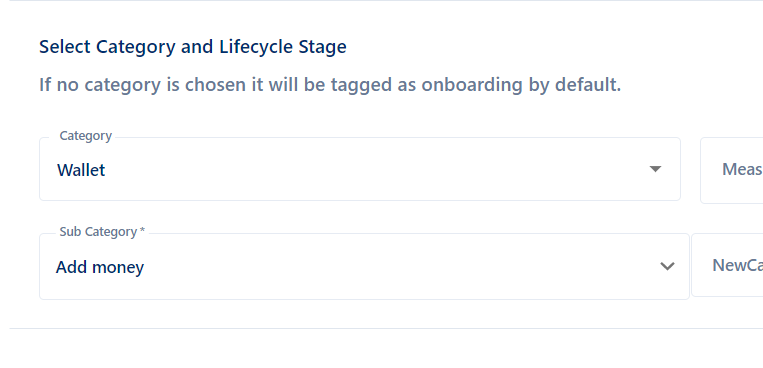The height and width of the screenshot is (368, 763).
Task: Click the word money in Sub Category
Action: pyautogui.click(x=118, y=268)
